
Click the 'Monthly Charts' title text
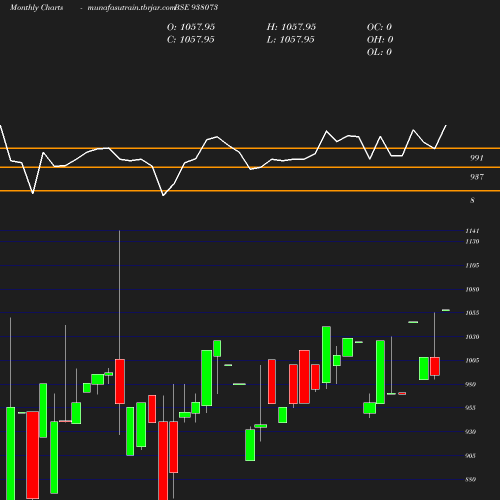point(37,7)
